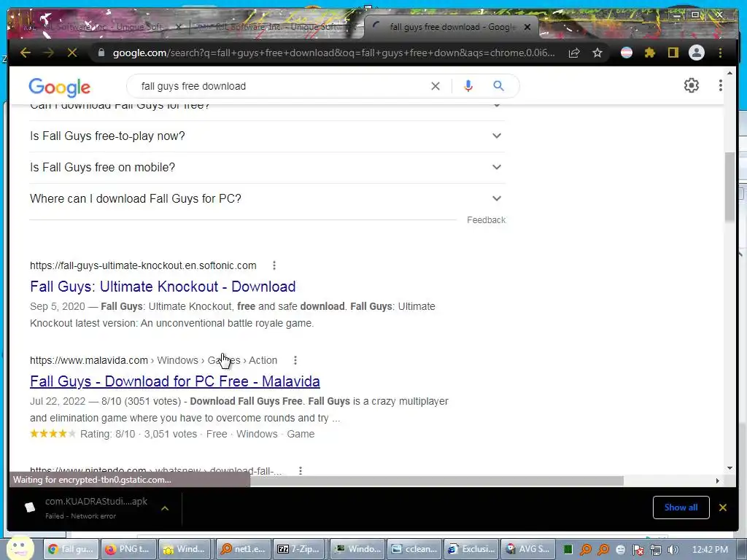Open the ccleaner taskbar window
Viewport: 747px width, 560px height.
414,550
